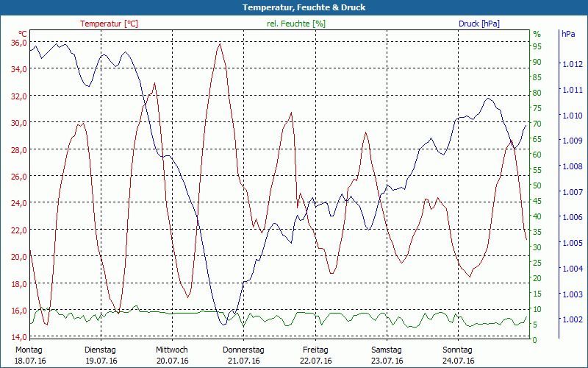Image resolution: width=588 pixels, height=368 pixels.
Task: Choose the 'Mittwoch' day label
Action: coord(172,350)
